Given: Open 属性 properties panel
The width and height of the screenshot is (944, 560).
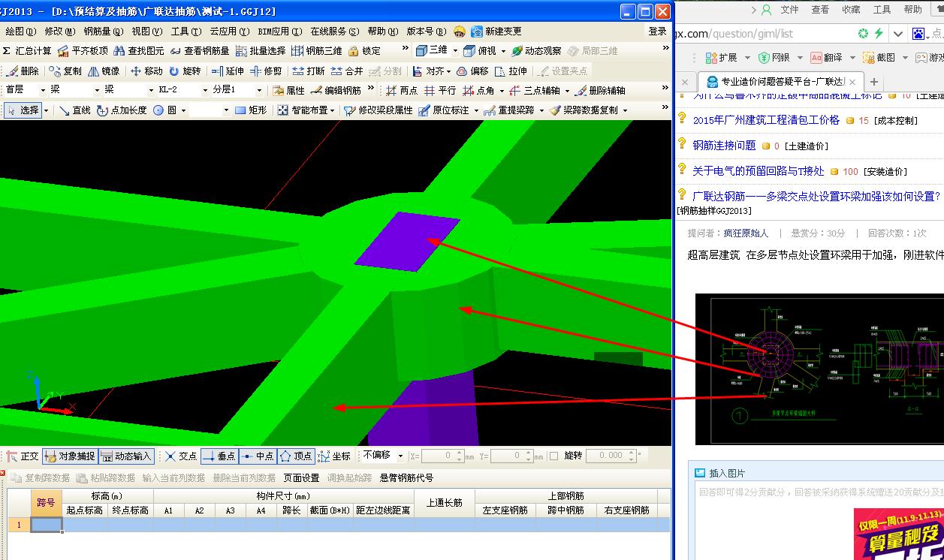Looking at the screenshot, I should [x=288, y=90].
